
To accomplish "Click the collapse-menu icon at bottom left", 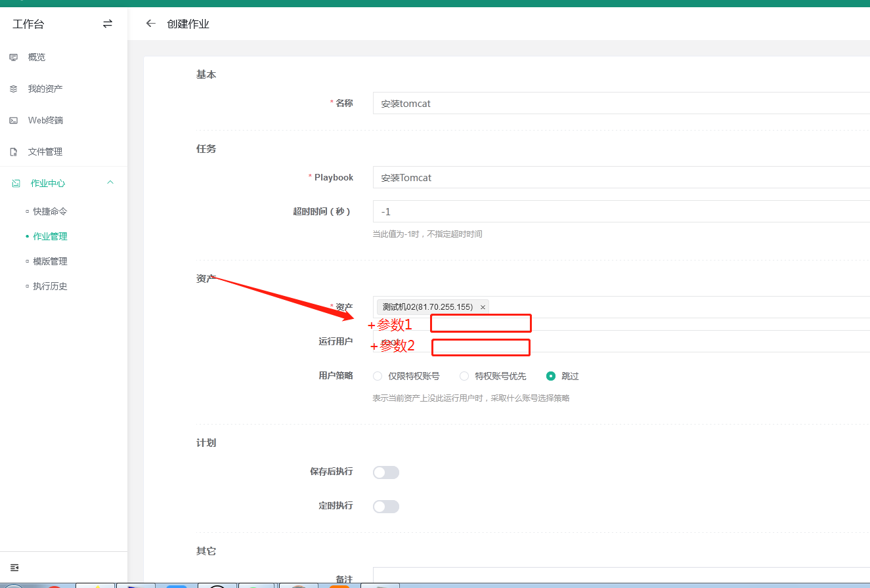I will pos(14,567).
